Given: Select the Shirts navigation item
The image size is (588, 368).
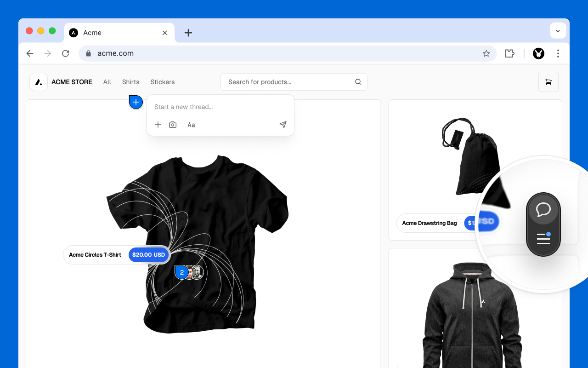Looking at the screenshot, I should click(130, 82).
